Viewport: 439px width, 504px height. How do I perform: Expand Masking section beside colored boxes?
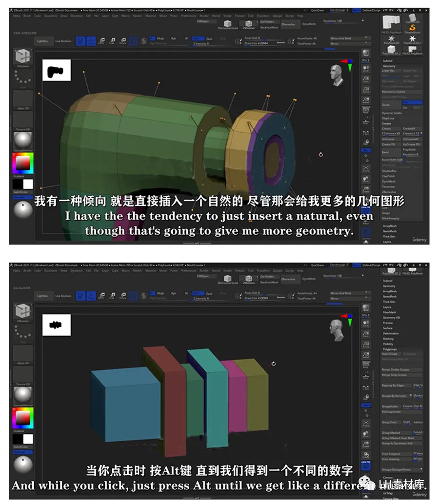388,339
